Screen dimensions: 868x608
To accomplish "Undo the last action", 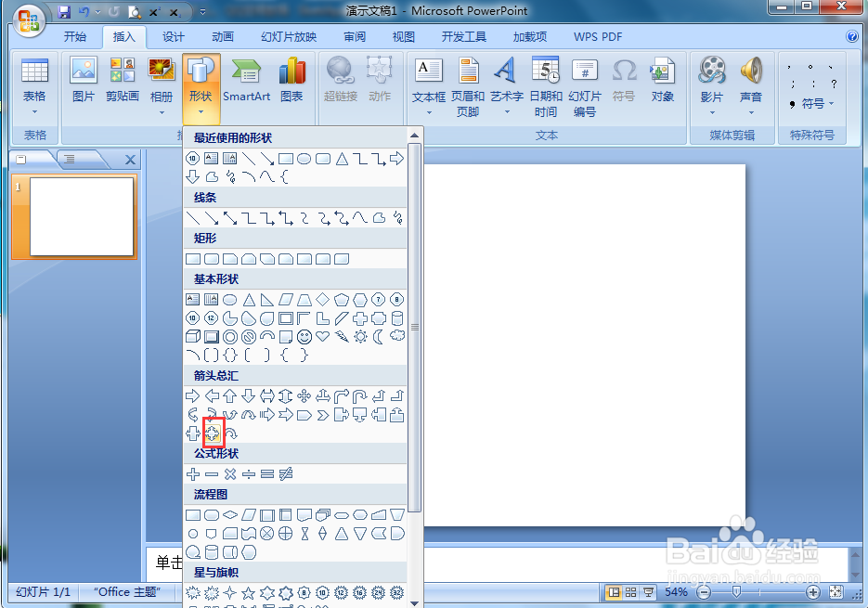I will (84, 12).
